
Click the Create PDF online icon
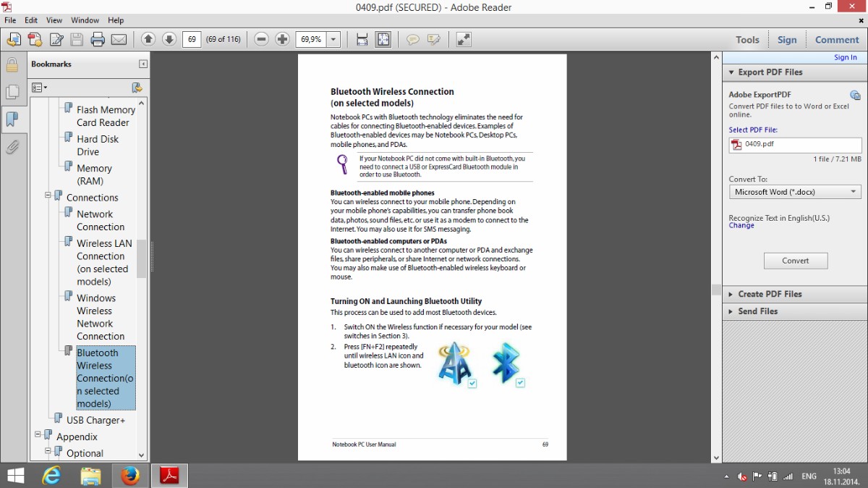35,40
